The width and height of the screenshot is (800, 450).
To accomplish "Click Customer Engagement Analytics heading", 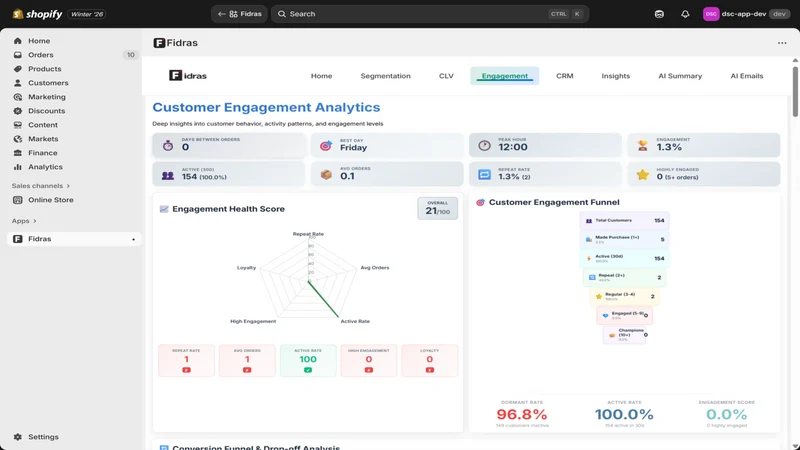I will pyautogui.click(x=266, y=107).
